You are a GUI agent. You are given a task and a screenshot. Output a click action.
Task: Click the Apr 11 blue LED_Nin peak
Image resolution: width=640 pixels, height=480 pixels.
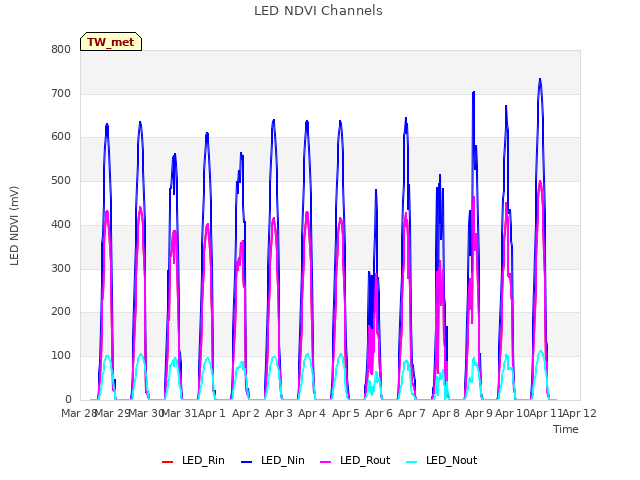pos(540,80)
